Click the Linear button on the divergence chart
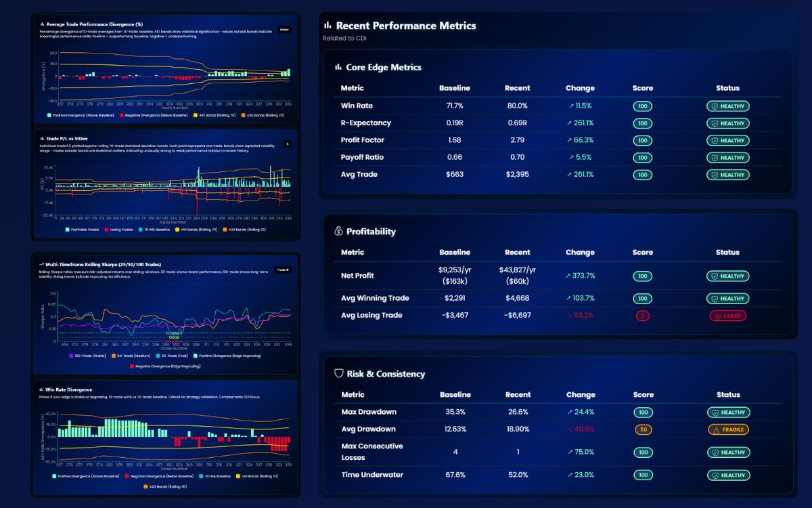Viewport: 812px width, 508px height. click(284, 29)
